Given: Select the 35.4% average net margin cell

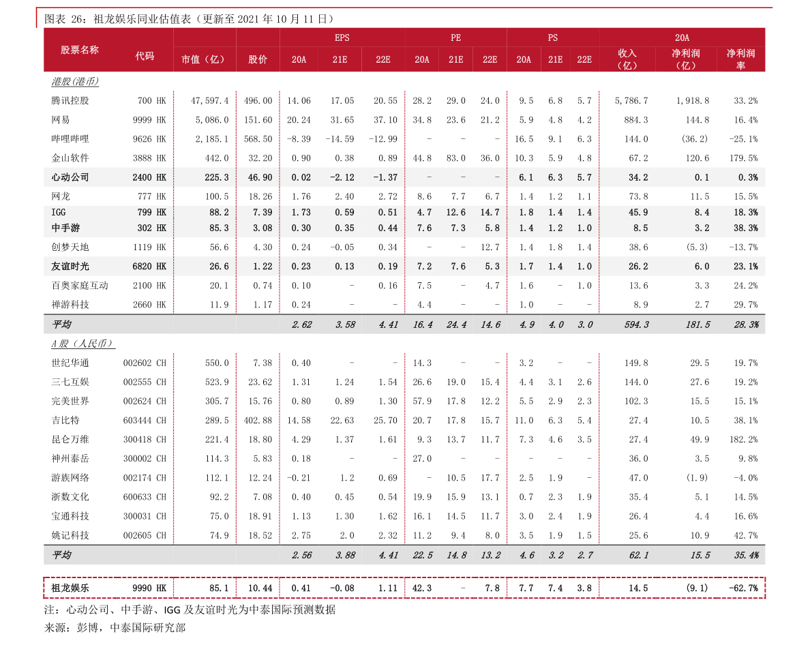Looking at the screenshot, I should tap(746, 556).
